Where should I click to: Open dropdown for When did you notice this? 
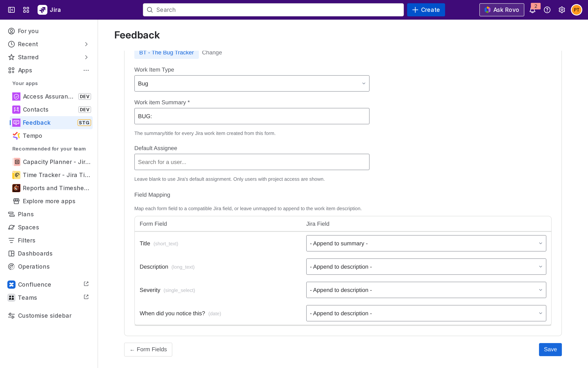[426, 313]
